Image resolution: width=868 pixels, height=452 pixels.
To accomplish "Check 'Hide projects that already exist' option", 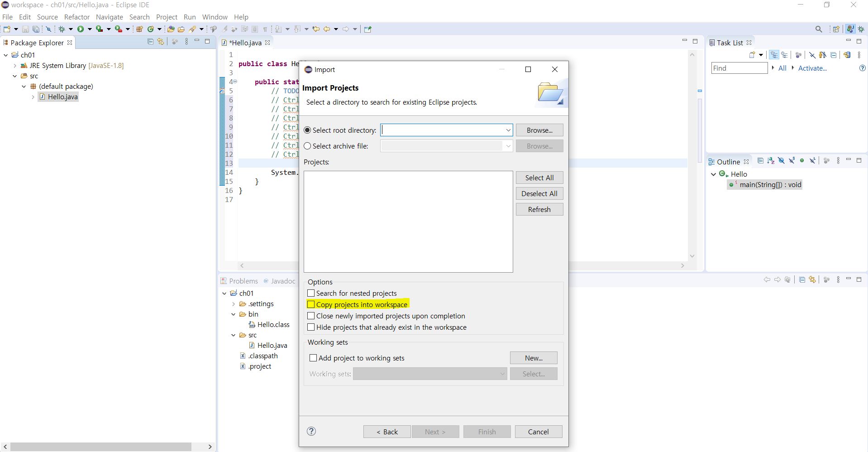I will (x=311, y=327).
